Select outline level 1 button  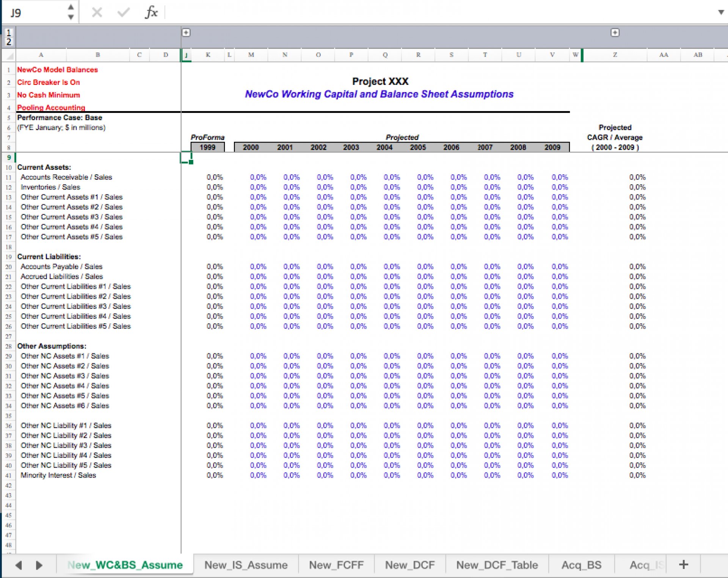(x=9, y=33)
